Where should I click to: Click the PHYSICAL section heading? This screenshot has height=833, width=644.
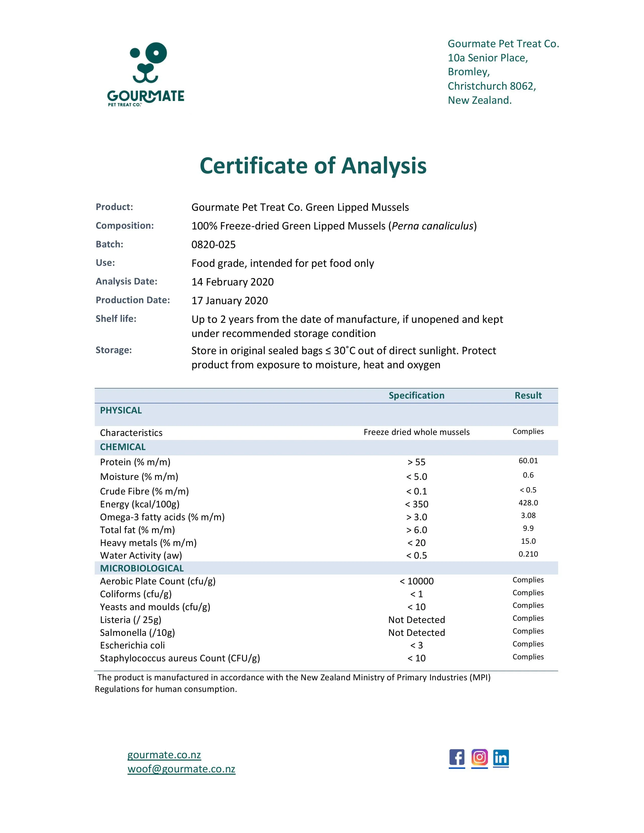[120, 410]
